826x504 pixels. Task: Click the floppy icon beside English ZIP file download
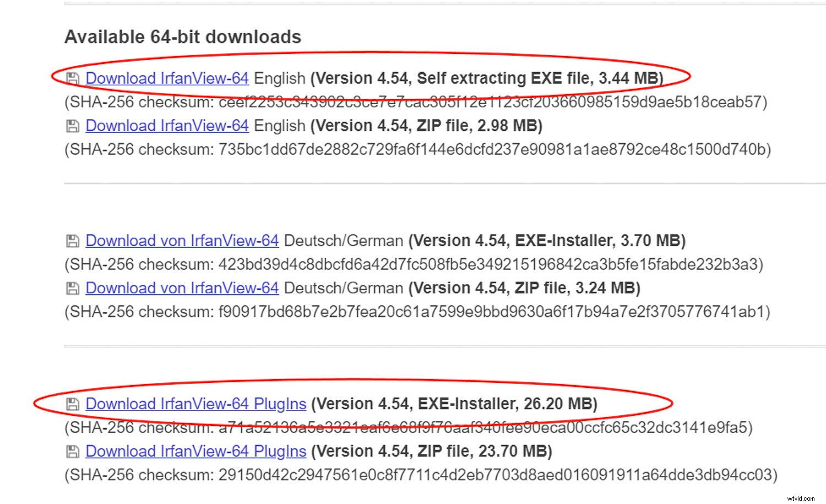coord(73,126)
